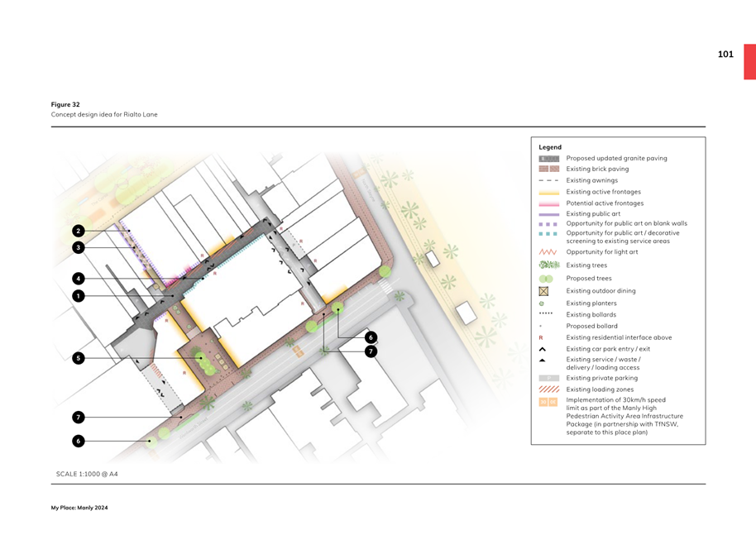This screenshot has height=535, width=756.
Task: Click the My Place: Manly 2024 footer
Action: [79, 508]
